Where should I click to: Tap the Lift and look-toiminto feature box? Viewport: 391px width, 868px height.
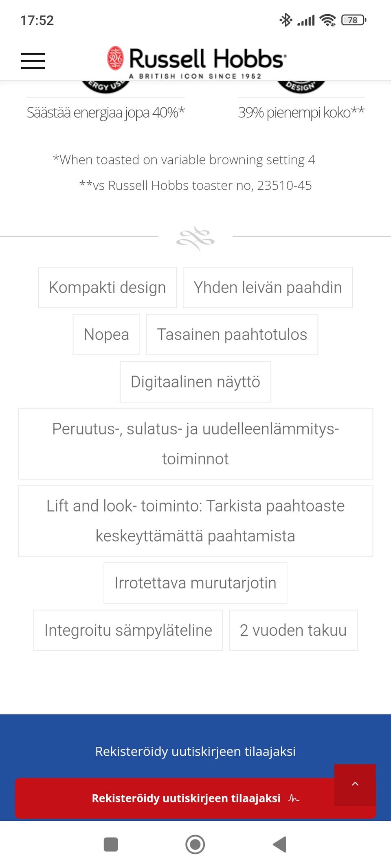click(x=195, y=521)
